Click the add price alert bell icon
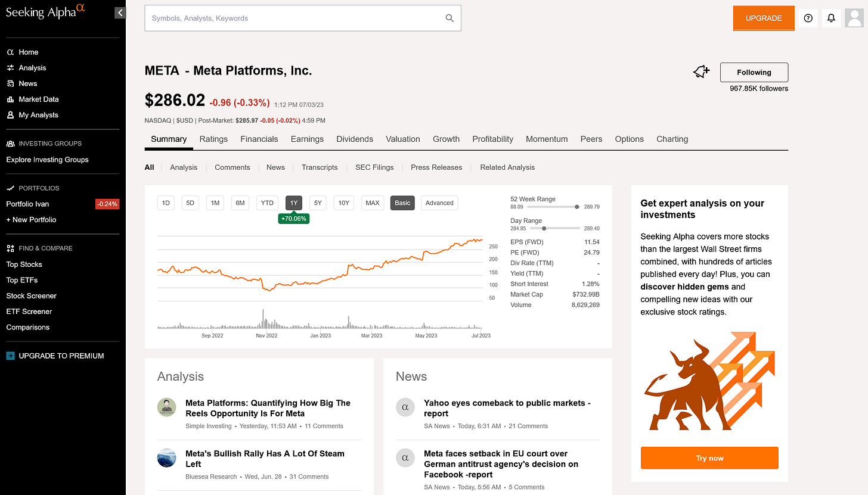Screen dimensions: 868x495 click(702, 72)
